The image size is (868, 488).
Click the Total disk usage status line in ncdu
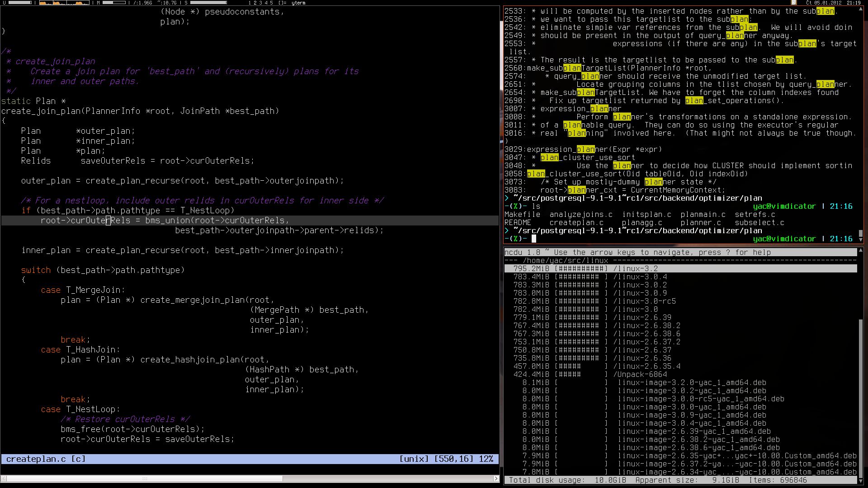pyautogui.click(x=680, y=480)
